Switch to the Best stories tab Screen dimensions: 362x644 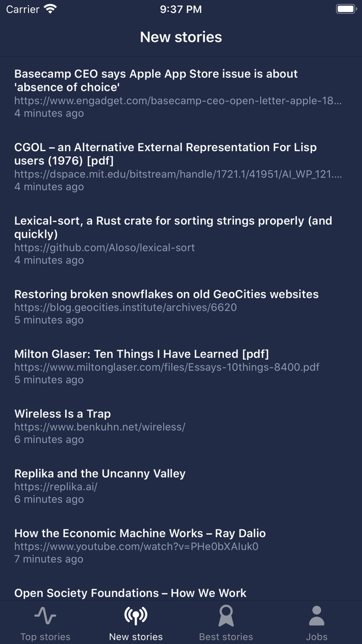(226, 623)
